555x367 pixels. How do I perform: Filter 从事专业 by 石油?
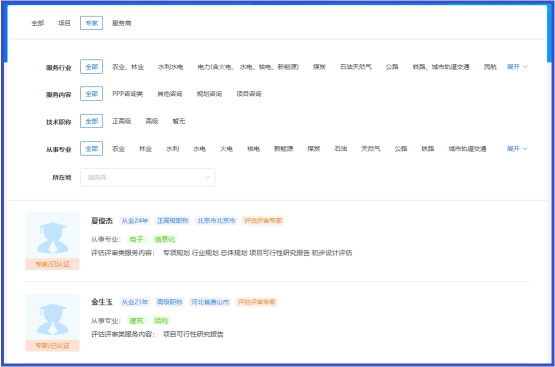(341, 149)
